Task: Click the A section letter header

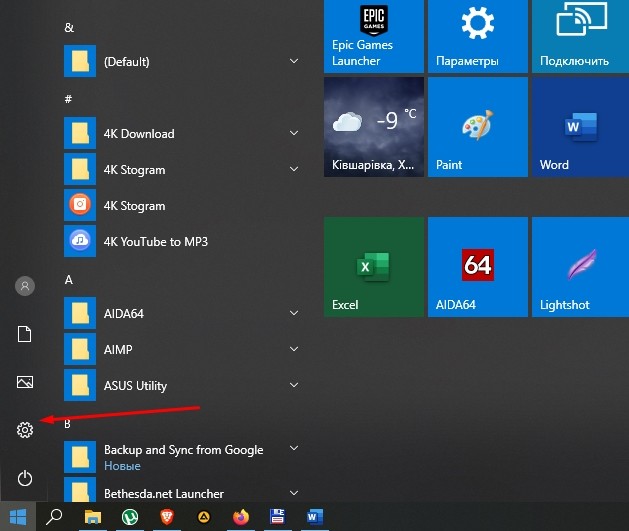Action: (69, 280)
